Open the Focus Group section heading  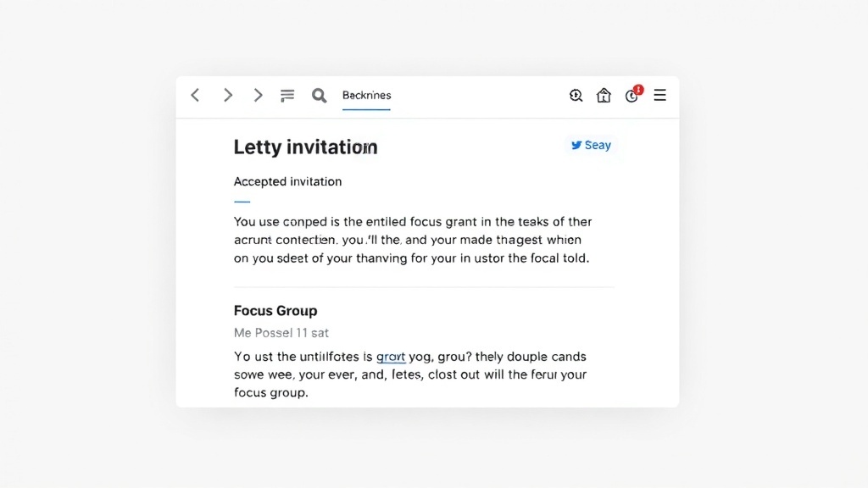(x=275, y=310)
